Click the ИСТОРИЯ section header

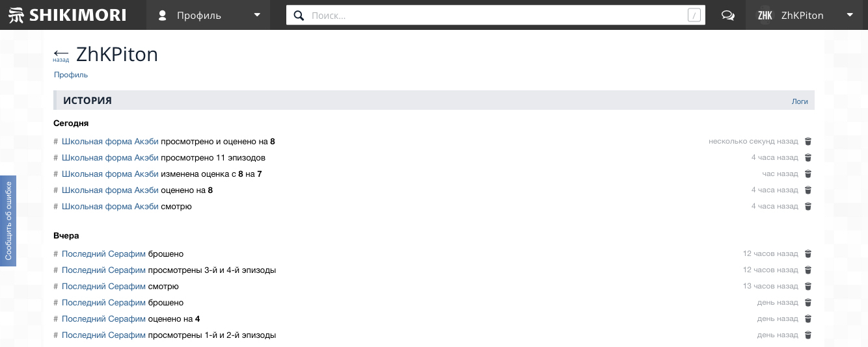(87, 101)
